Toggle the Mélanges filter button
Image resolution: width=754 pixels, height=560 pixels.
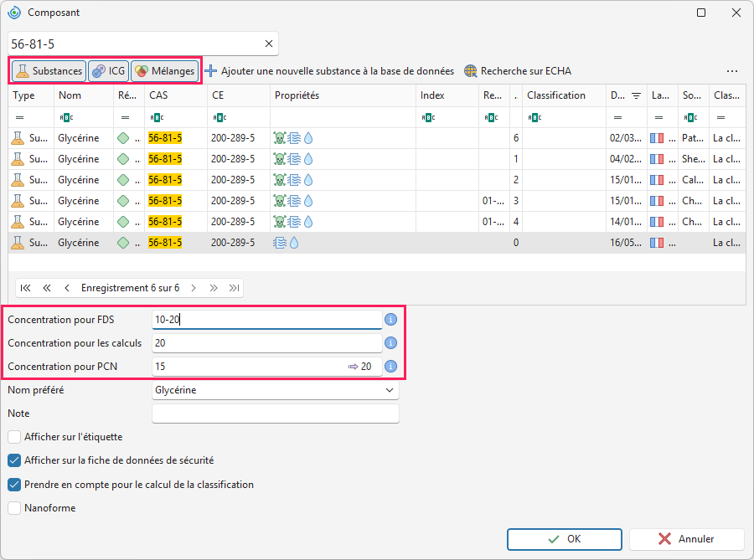[x=165, y=71]
